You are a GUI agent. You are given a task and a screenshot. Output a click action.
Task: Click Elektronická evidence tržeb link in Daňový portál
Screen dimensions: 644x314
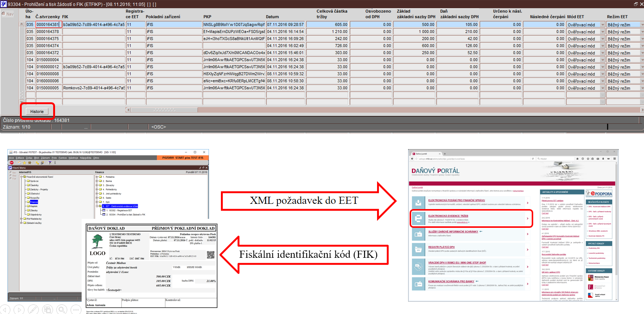448,216
